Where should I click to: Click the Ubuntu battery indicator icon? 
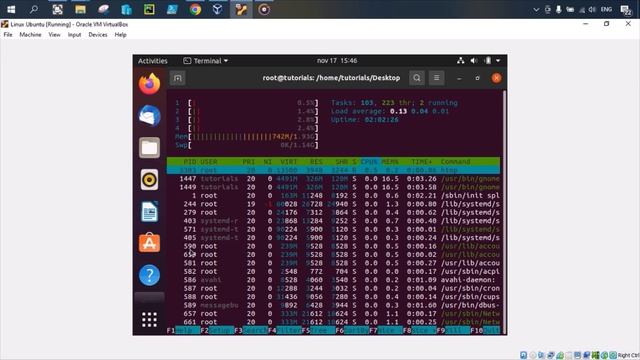pyautogui.click(x=487, y=61)
